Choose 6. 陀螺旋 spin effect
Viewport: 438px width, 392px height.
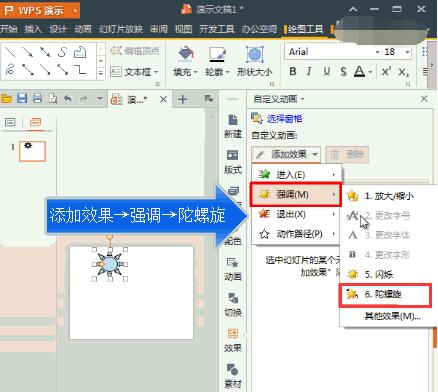[x=385, y=294]
